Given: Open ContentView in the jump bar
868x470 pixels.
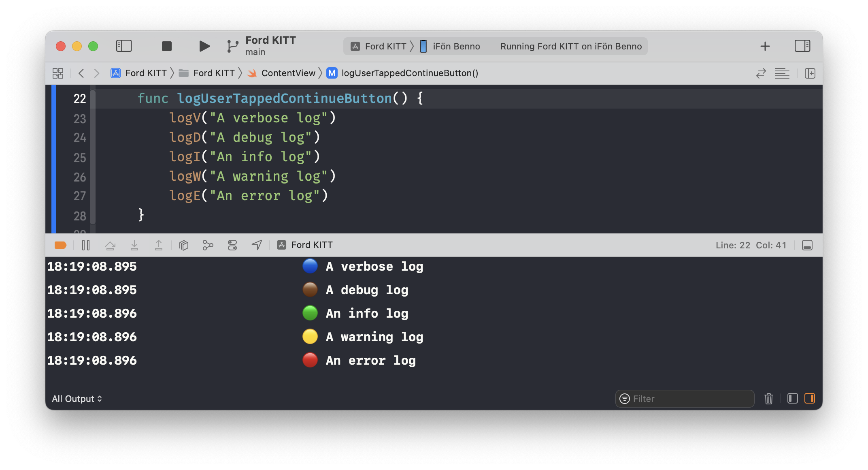Looking at the screenshot, I should point(281,73).
